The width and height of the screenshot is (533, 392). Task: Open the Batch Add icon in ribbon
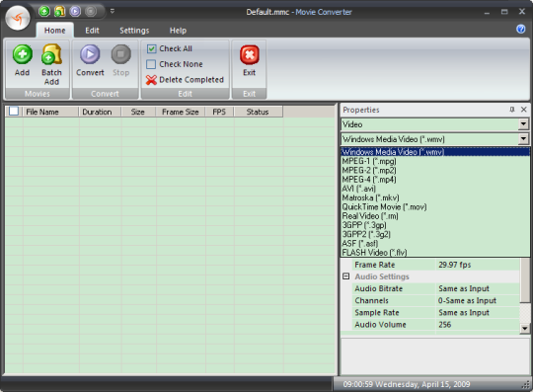point(51,54)
